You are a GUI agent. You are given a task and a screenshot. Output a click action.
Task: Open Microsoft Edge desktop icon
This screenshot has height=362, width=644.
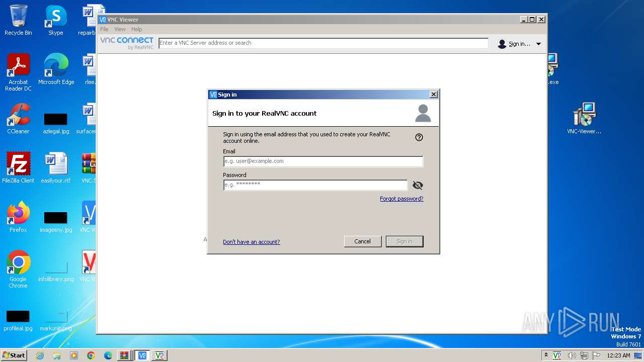[56, 69]
